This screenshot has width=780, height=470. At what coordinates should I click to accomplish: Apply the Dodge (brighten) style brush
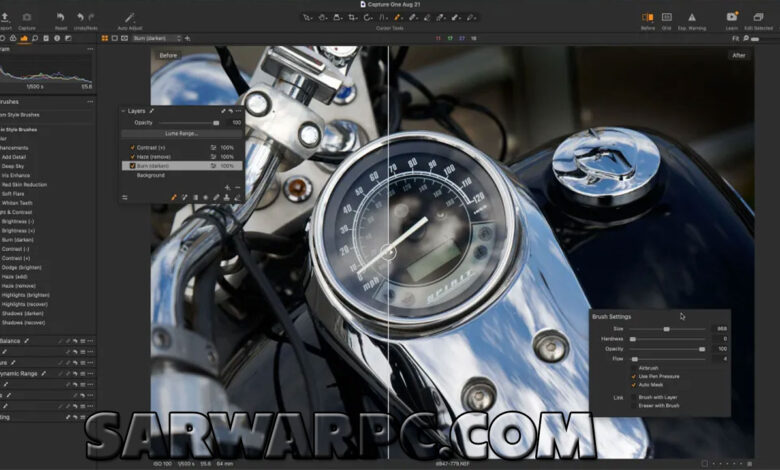tap(21, 267)
